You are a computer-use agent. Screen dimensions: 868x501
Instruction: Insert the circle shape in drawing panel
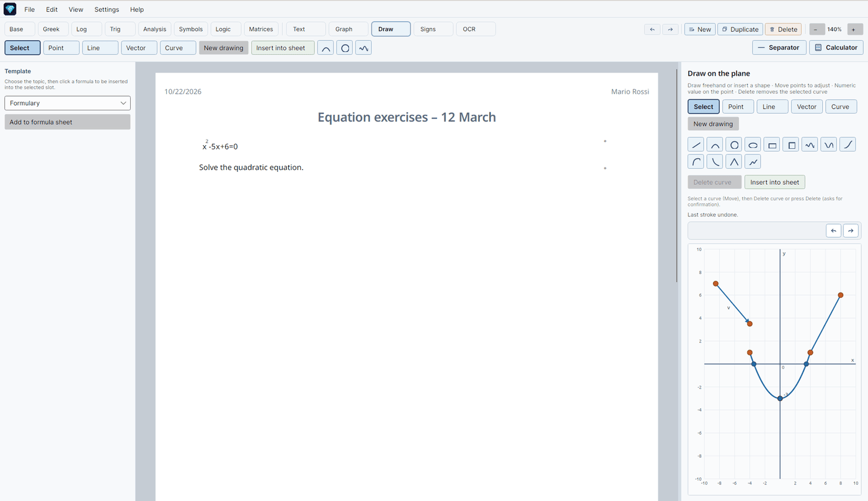pyautogui.click(x=734, y=145)
